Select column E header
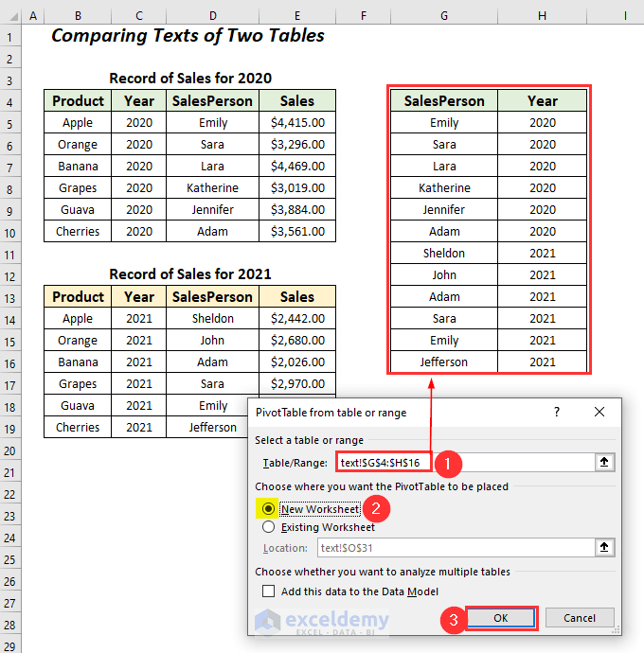Image resolution: width=644 pixels, height=653 pixels. click(297, 16)
